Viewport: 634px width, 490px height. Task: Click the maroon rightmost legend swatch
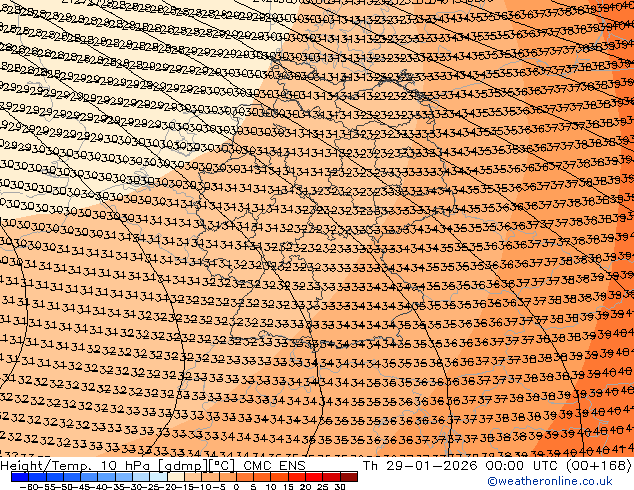pos(349,477)
